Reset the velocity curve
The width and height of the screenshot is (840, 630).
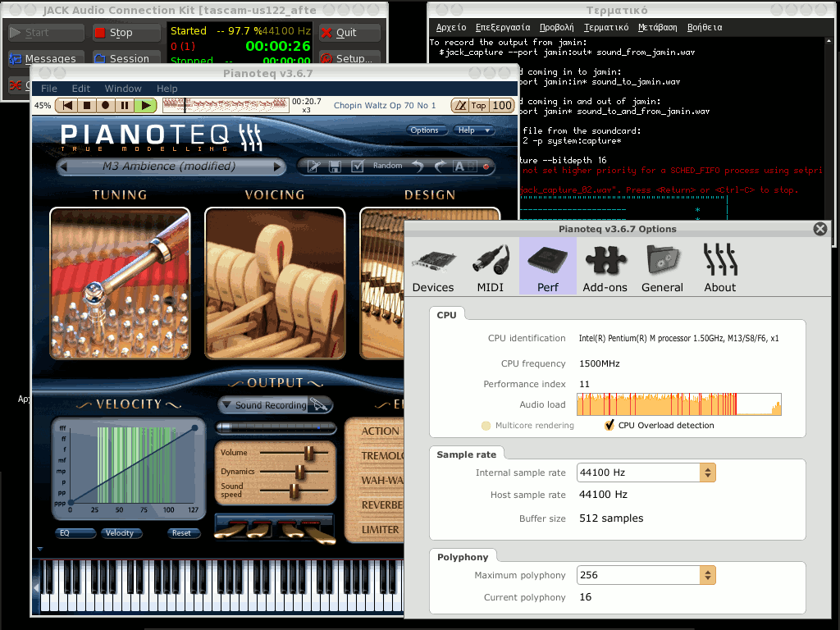(x=183, y=533)
